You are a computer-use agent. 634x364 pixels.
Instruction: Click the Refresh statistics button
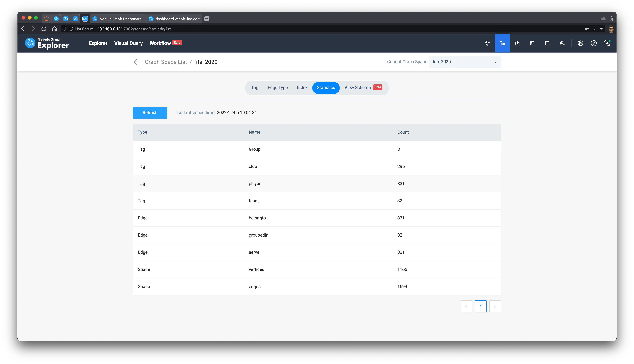[x=150, y=112]
